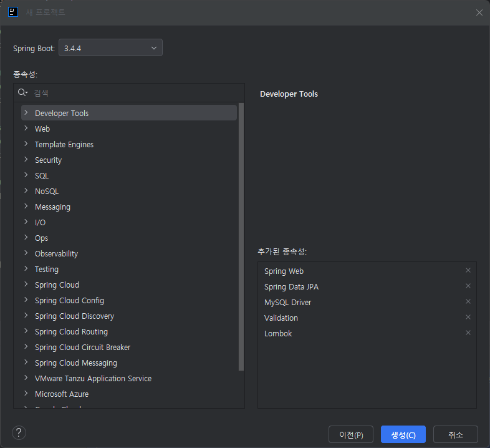The image size is (490, 448).
Task: Select Lombok in added dependencies
Action: pyautogui.click(x=278, y=334)
